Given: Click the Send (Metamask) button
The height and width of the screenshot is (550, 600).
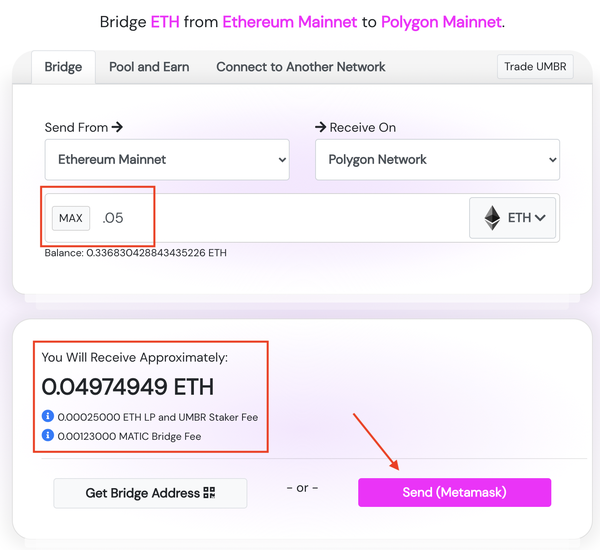Looking at the screenshot, I should [455, 492].
